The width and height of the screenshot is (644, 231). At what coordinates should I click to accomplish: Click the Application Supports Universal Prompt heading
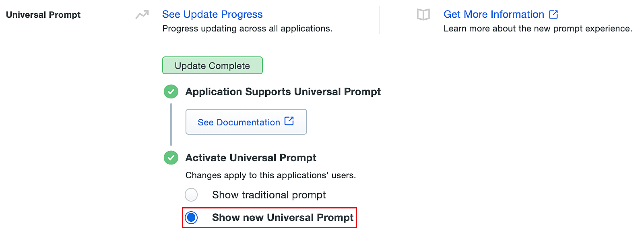coord(283,92)
